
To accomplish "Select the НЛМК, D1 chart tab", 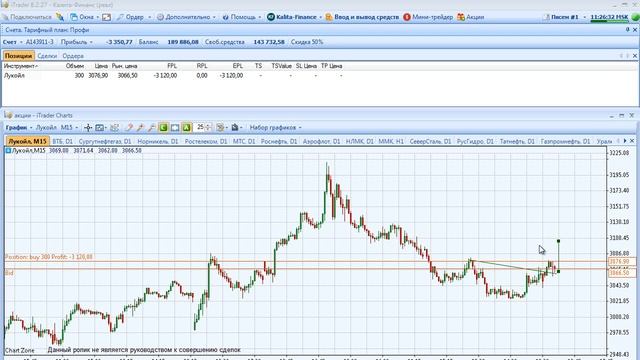I will [x=360, y=141].
